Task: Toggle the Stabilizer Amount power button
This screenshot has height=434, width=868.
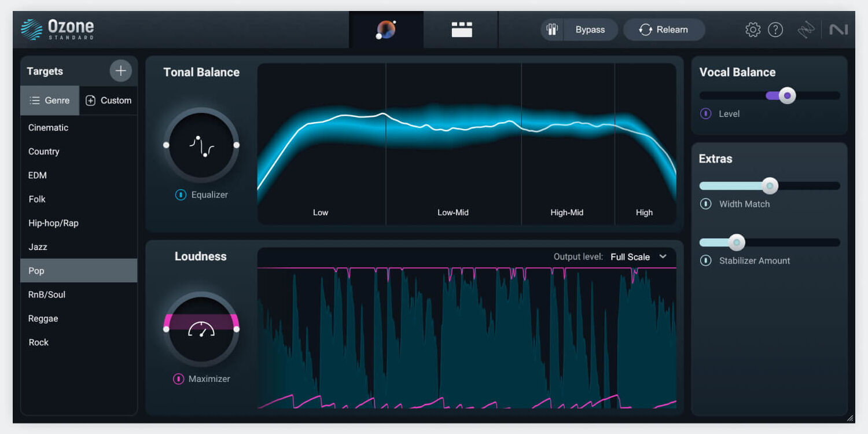Action: pos(705,260)
